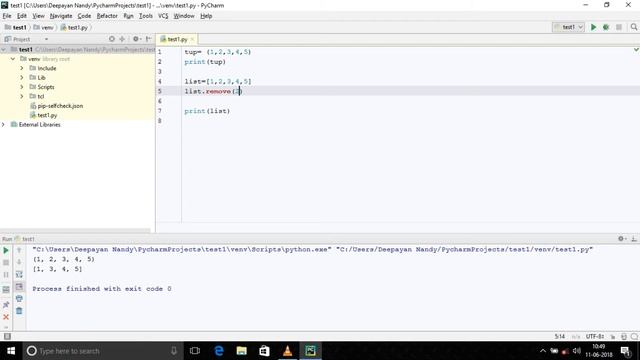The height and width of the screenshot is (360, 640).
Task: Open the File menu
Action: pyautogui.click(x=7, y=16)
